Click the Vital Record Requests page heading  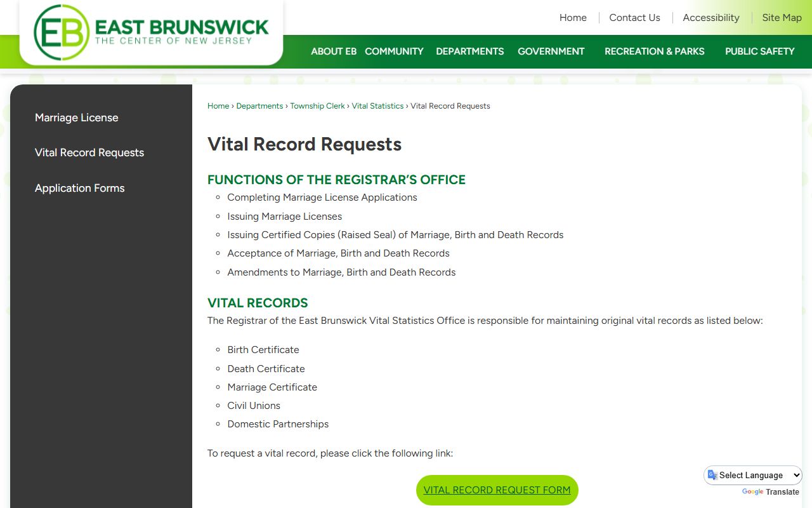click(x=304, y=144)
